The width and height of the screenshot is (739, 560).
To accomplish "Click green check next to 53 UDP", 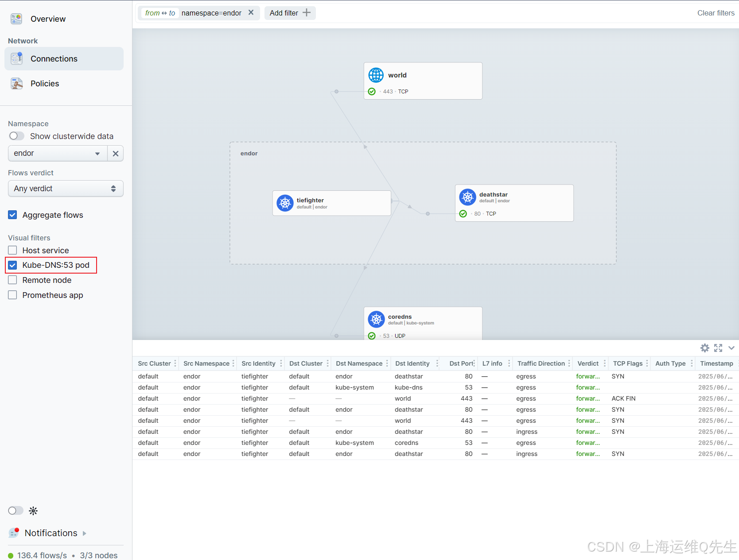I will tap(372, 336).
